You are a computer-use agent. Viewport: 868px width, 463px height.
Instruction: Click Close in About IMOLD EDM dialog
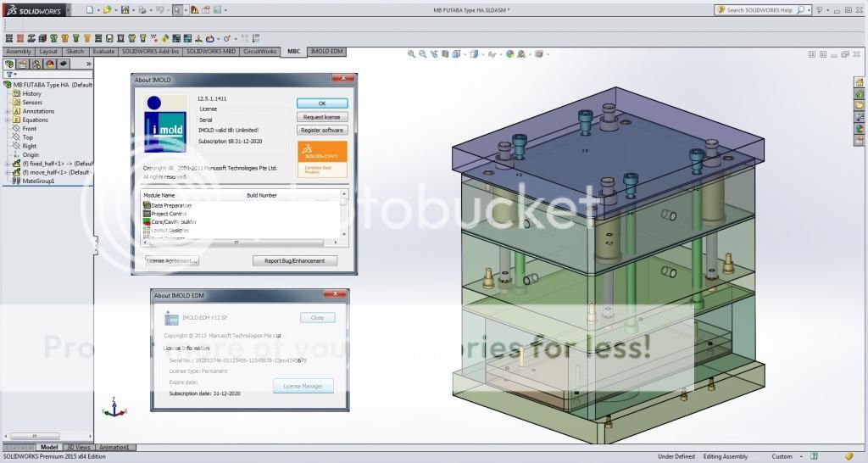tap(317, 318)
